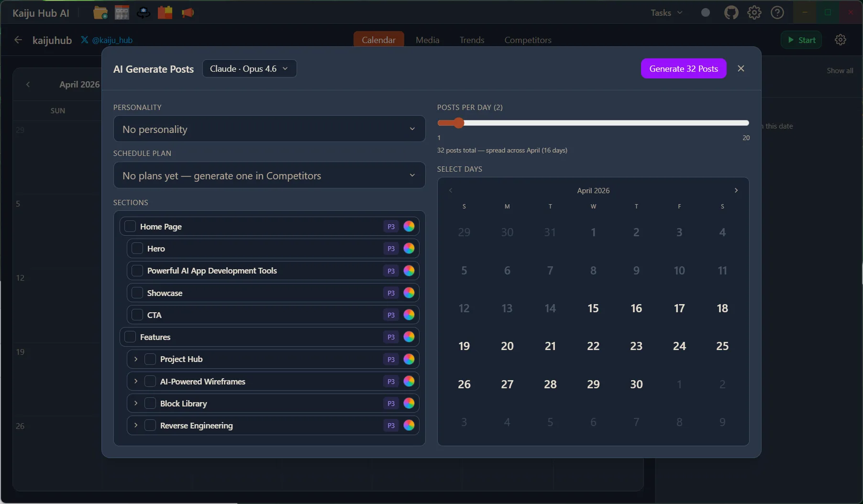
Task: Click the color wheel on Showcase row
Action: click(x=409, y=293)
